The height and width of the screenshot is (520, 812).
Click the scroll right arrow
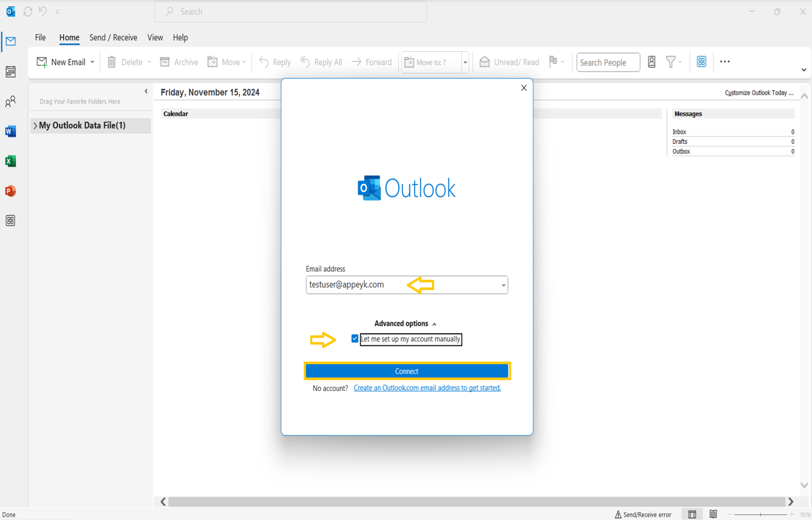(791, 502)
